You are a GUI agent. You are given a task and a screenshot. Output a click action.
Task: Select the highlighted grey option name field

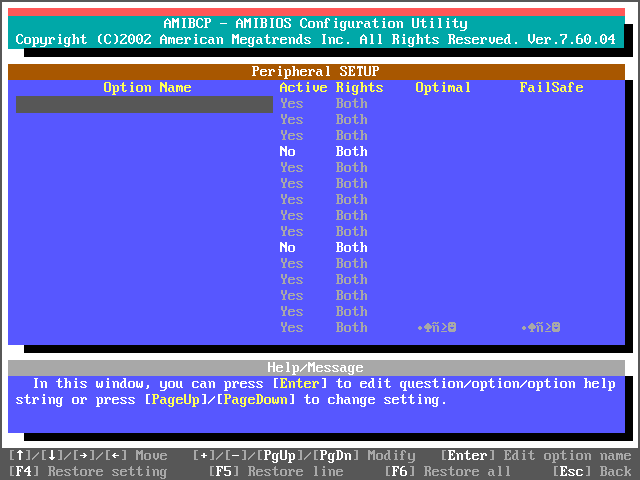(144, 104)
